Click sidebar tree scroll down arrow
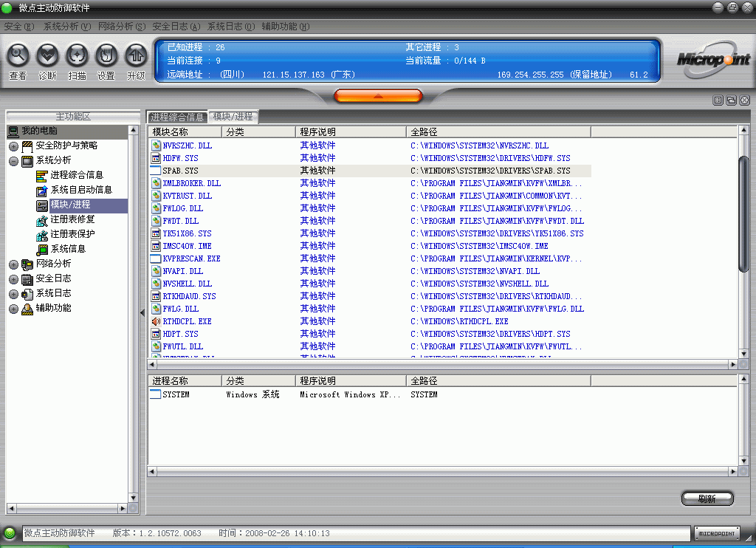Screen dimensions: 756x548 click(x=134, y=498)
